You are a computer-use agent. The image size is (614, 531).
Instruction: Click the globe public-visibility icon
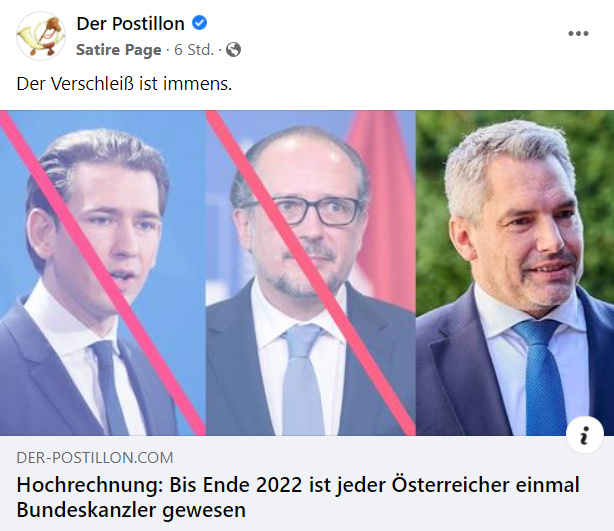[x=233, y=50]
